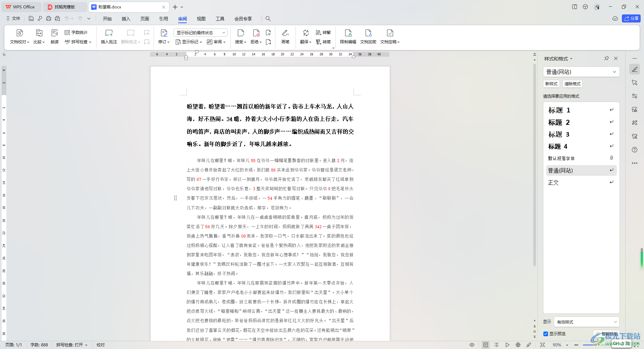The height and width of the screenshot is (349, 644).
Task: Convert text with 转简 button
Action: pyautogui.click(x=323, y=42)
